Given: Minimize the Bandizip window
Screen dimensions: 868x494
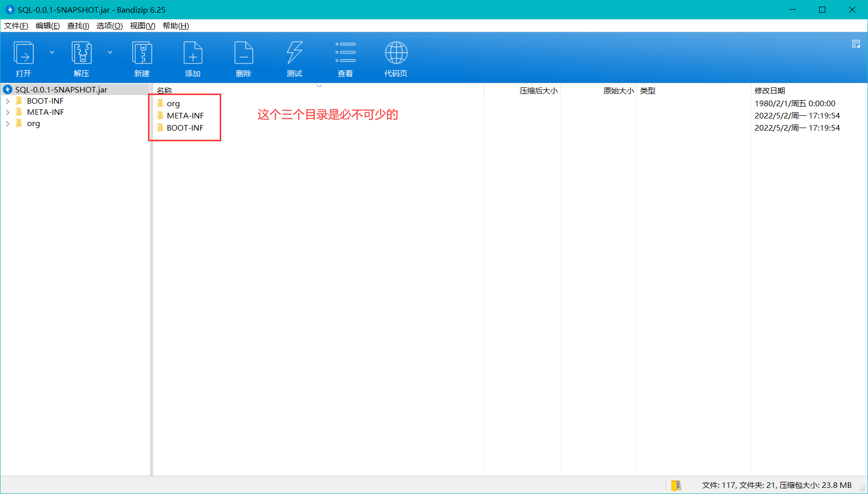Looking at the screenshot, I should click(793, 10).
